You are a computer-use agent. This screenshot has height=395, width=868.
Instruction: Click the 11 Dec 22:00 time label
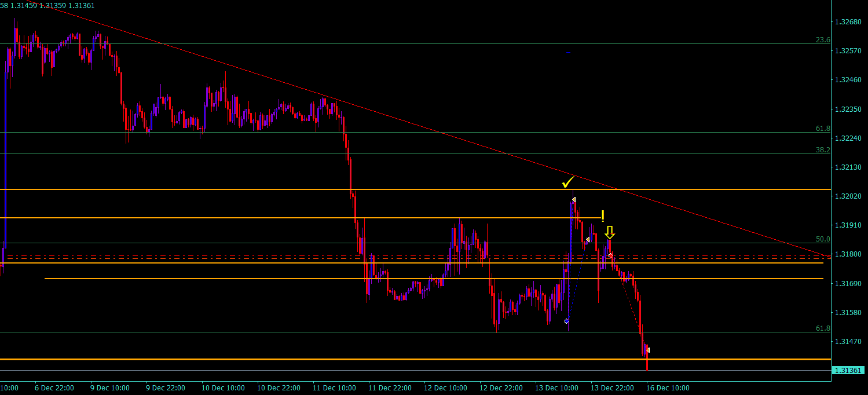390,387
